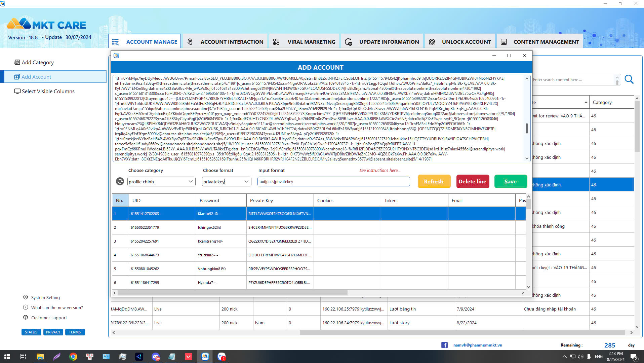The image size is (644, 363).
Task: Open the Choose category dropdown
Action: [x=161, y=181]
